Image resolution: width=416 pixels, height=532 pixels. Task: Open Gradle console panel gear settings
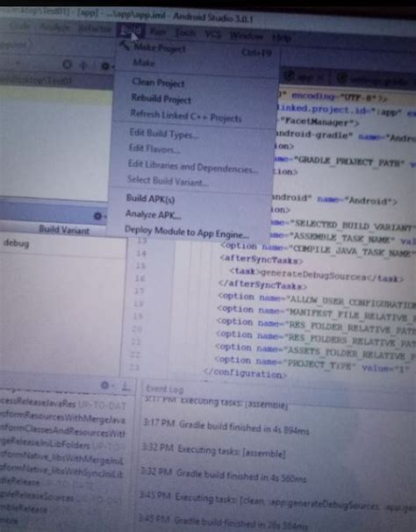(x=104, y=385)
